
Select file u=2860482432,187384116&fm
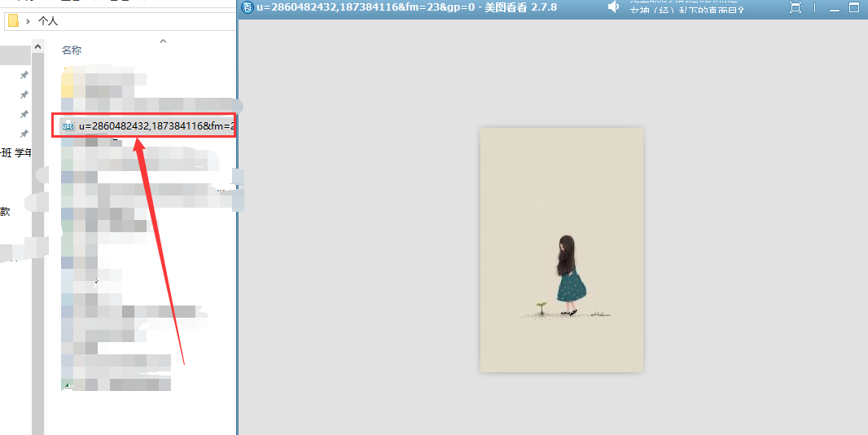pyautogui.click(x=155, y=125)
